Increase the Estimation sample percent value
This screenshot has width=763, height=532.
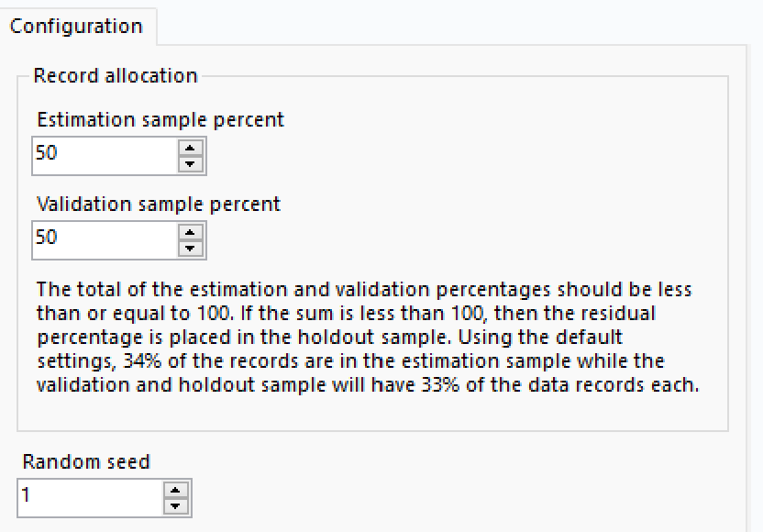190,147
